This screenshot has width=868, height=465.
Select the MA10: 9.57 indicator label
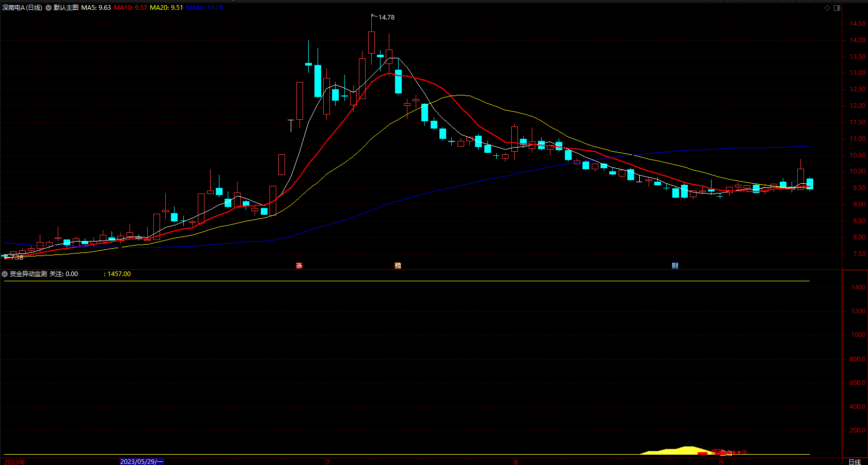131,8
